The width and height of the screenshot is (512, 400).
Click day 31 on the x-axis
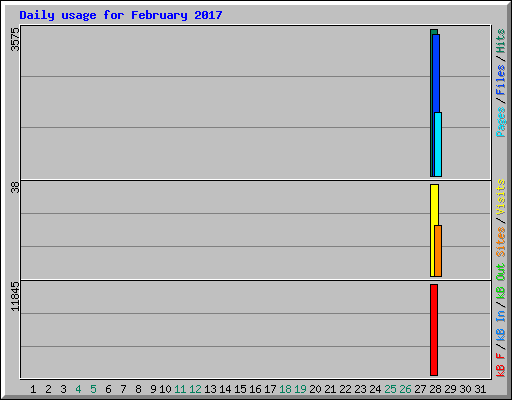click(480, 389)
